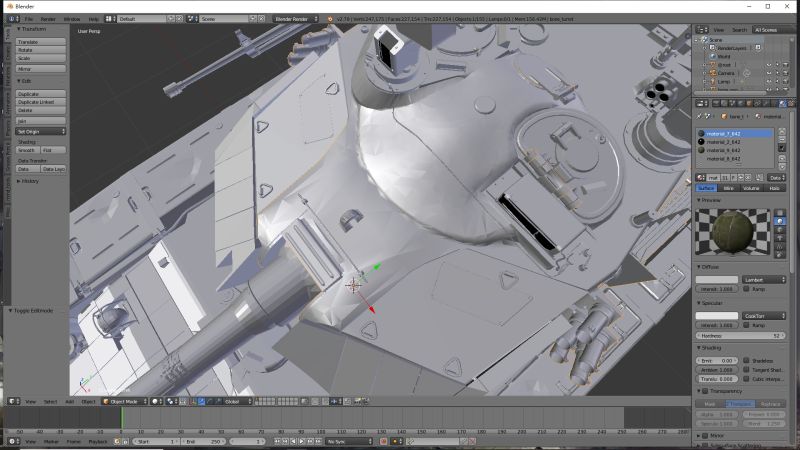Enable the Shadeless checkbox
This screenshot has width=800, height=450.
point(746,361)
